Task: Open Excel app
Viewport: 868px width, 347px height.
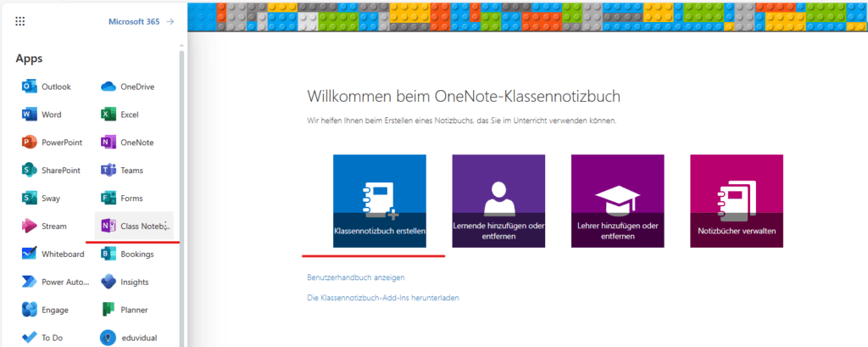Action: click(x=120, y=115)
